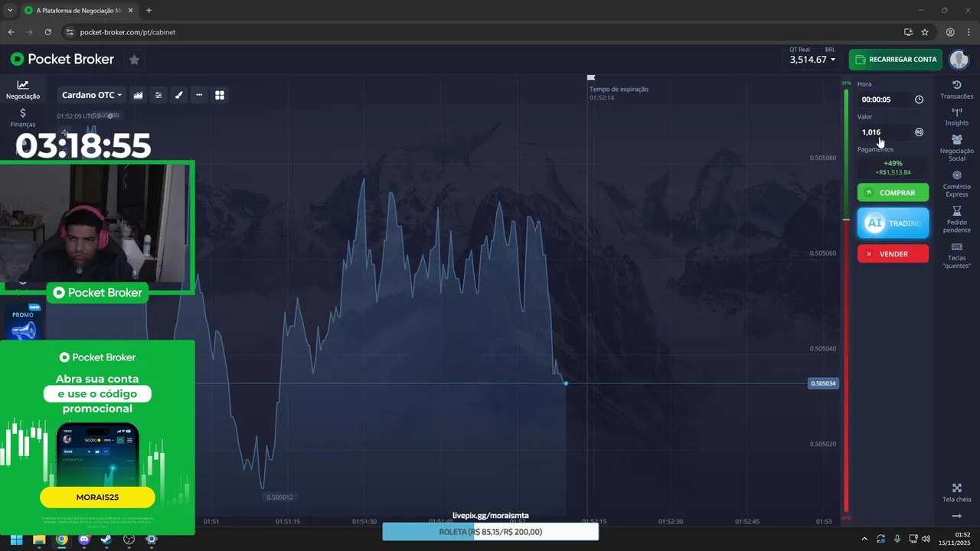Open the Negociação Social panel
The width and height of the screenshot is (980, 551).
click(957, 148)
